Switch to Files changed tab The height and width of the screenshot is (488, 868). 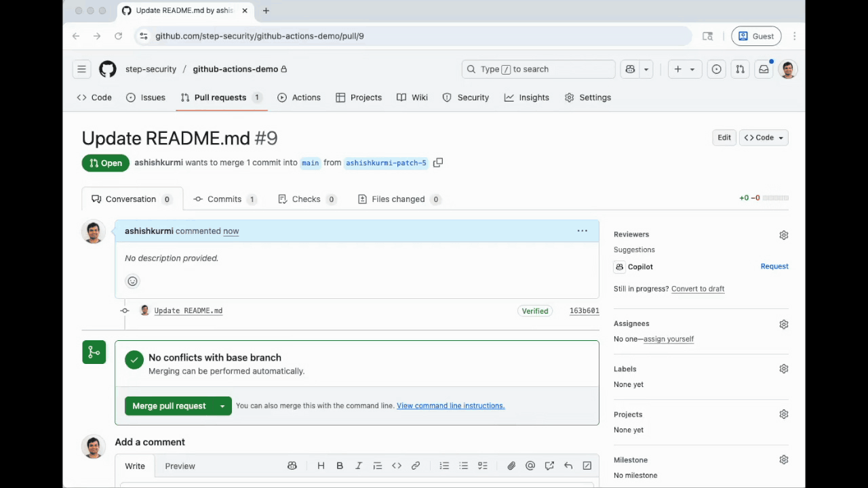(x=399, y=199)
